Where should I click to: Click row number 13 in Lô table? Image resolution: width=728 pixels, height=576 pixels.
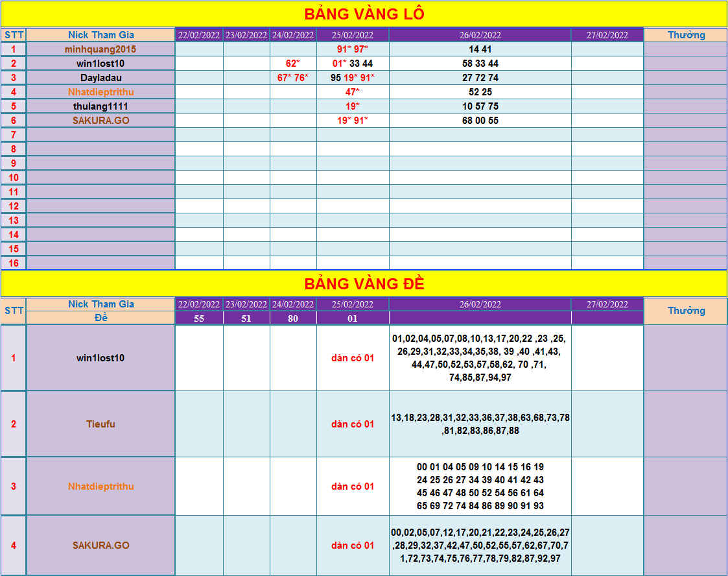[x=14, y=220]
